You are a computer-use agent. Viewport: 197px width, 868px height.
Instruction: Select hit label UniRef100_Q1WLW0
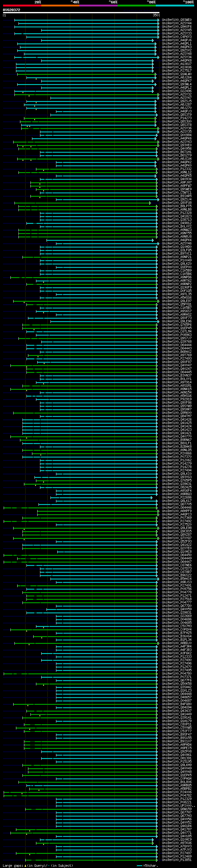tap(177, 74)
